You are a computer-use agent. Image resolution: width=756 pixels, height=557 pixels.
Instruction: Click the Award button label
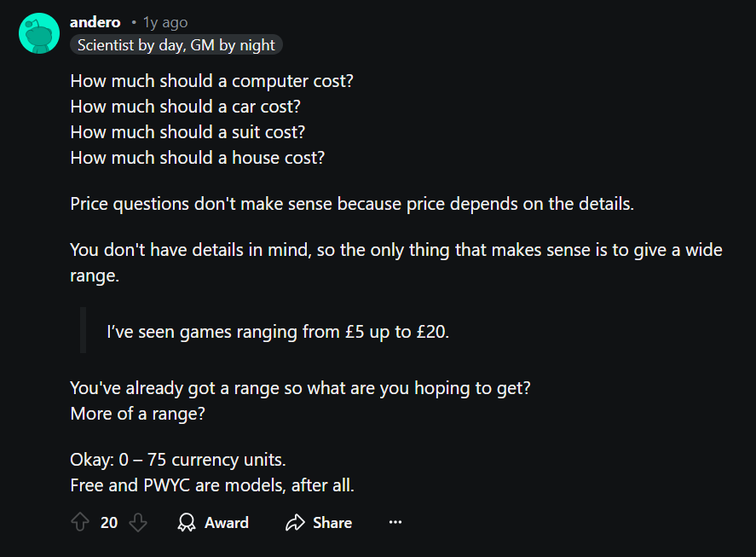227,523
